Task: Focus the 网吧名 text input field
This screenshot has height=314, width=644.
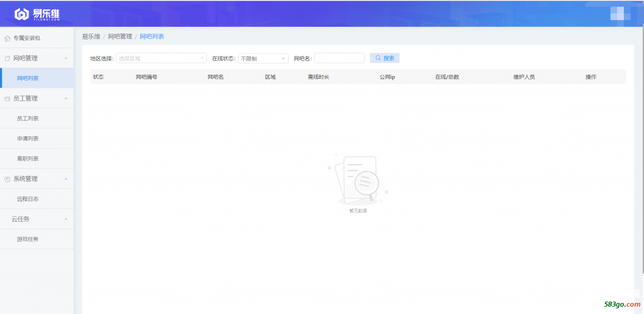Action: [339, 58]
